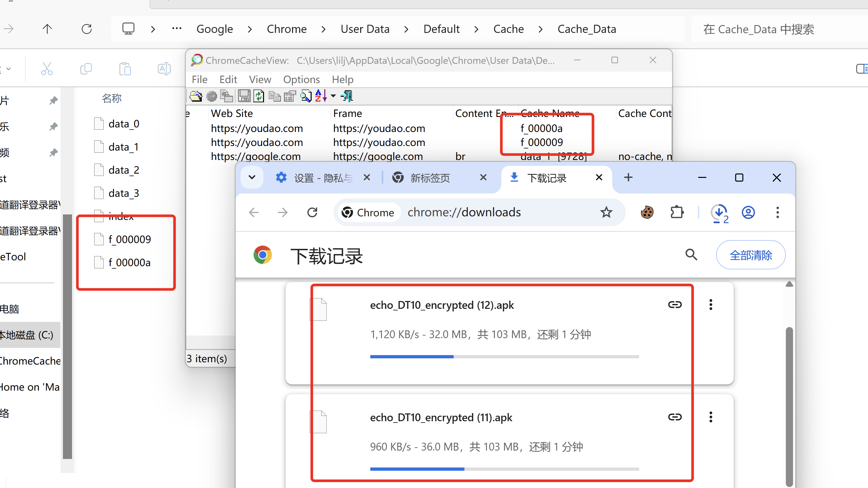Open cache folder icon in ChromeCacheView toolbar
This screenshot has width=868, height=488.
[196, 96]
